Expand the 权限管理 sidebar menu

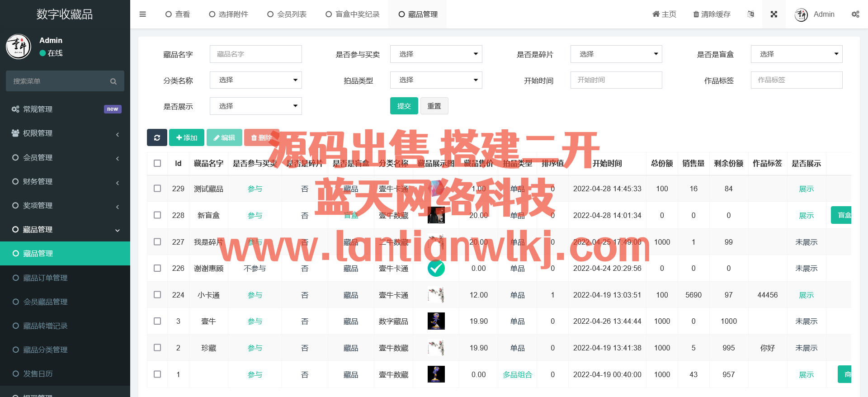coord(65,133)
